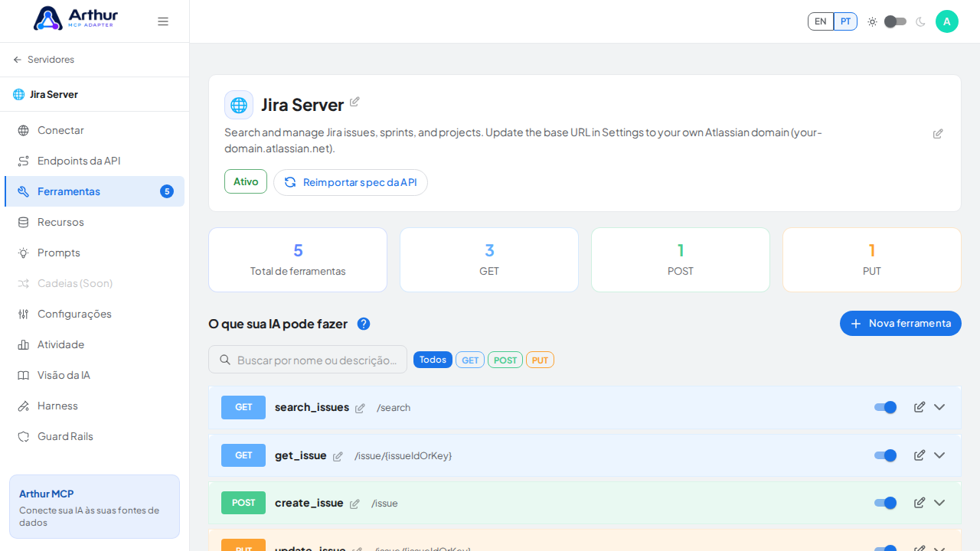Switch language to EN

pos(821,21)
